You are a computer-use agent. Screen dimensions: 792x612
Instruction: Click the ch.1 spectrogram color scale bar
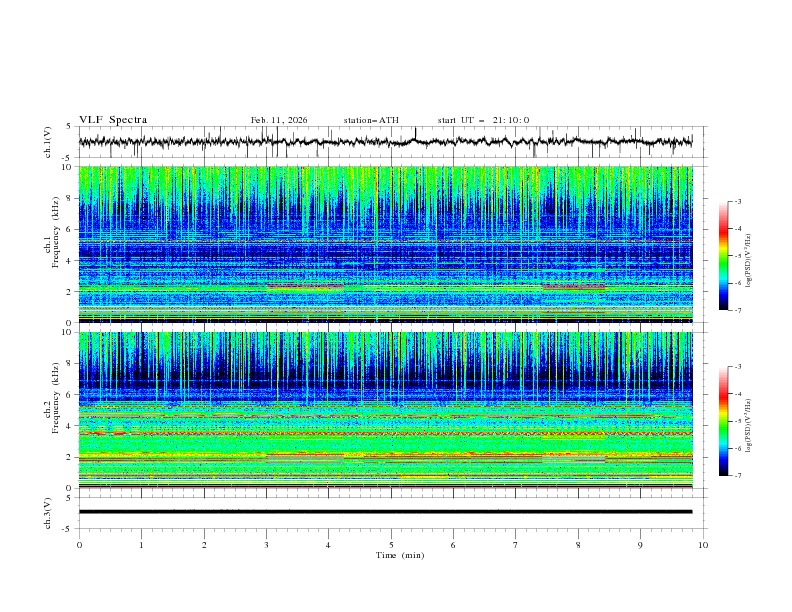click(724, 256)
